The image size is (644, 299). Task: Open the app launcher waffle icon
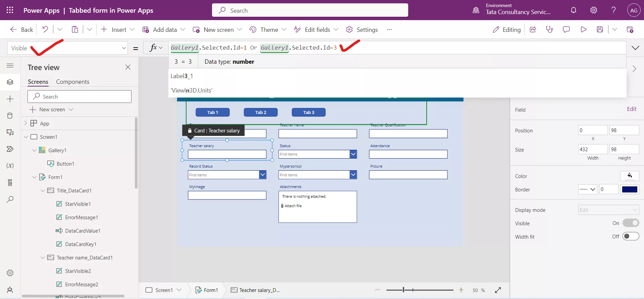pyautogui.click(x=10, y=10)
